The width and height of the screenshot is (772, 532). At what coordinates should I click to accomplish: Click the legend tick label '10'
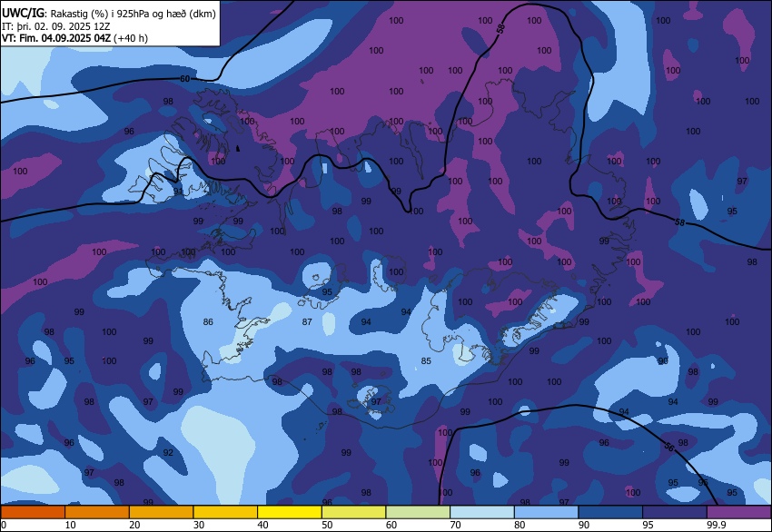[x=71, y=525]
